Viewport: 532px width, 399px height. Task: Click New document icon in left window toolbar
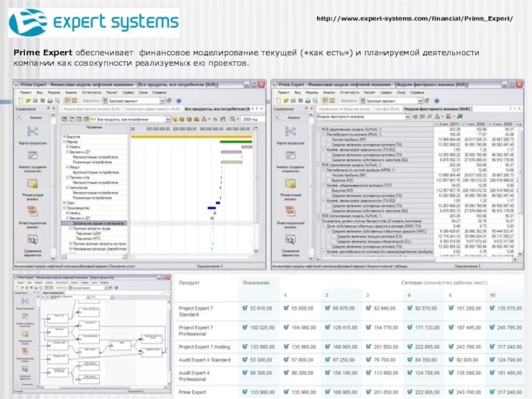click(21, 101)
